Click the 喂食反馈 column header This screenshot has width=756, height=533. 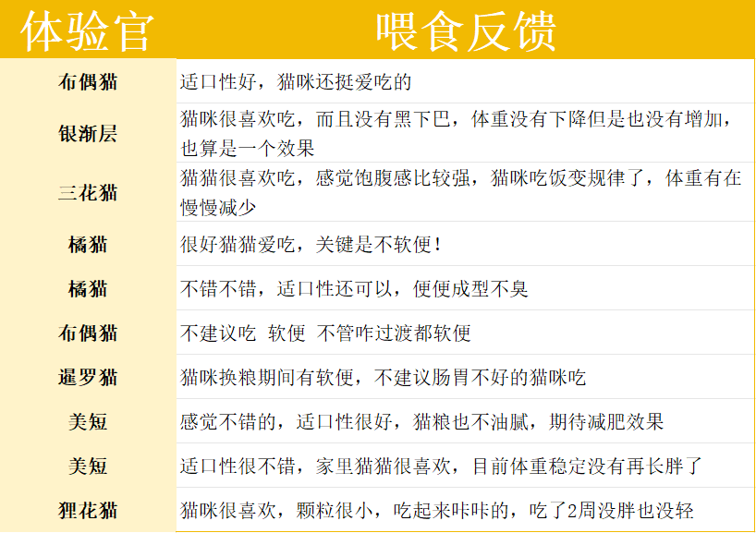(466, 30)
